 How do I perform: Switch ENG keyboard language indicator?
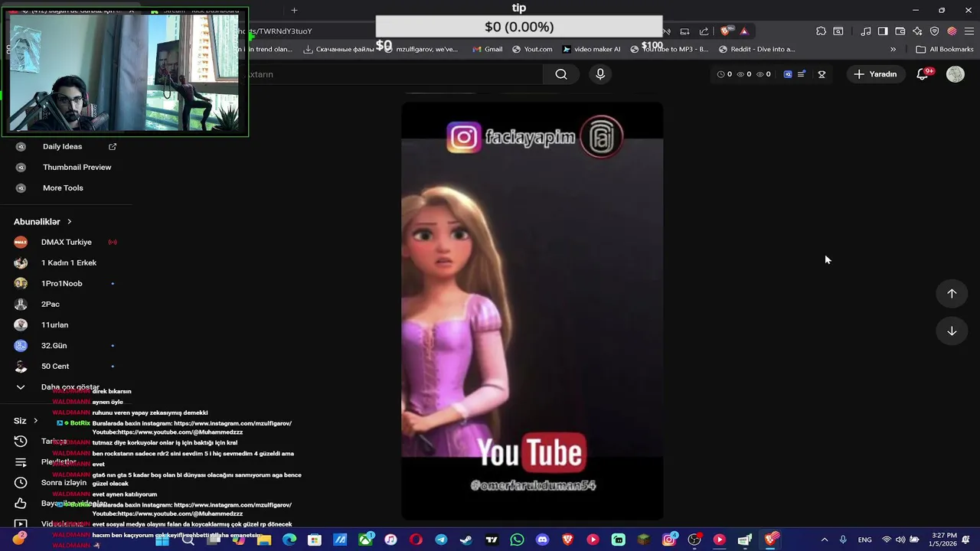[x=864, y=540]
